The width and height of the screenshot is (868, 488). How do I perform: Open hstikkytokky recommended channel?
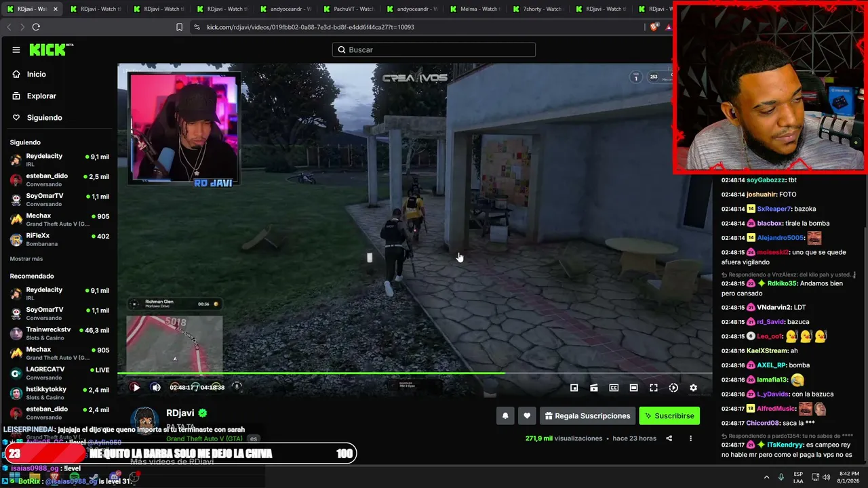[x=60, y=393]
